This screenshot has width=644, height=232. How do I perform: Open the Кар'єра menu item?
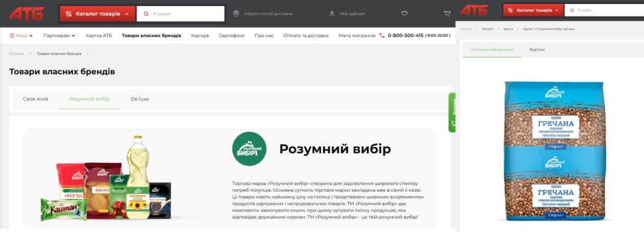(x=200, y=36)
